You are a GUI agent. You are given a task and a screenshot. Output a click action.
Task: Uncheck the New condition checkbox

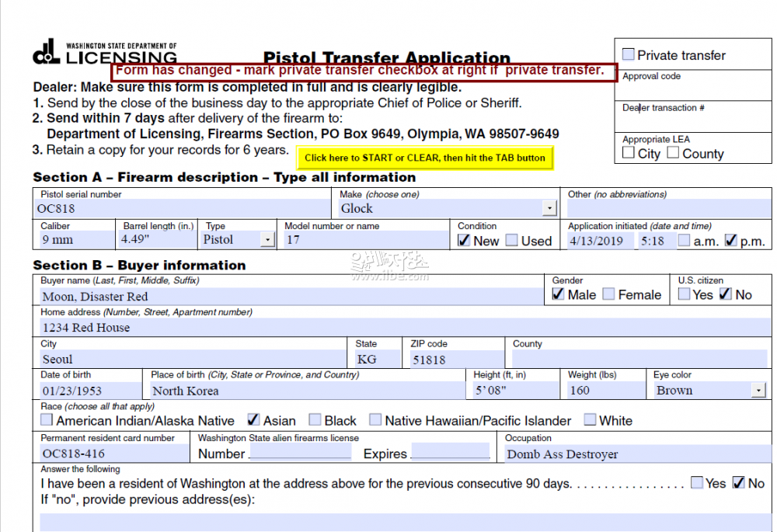pyautogui.click(x=464, y=241)
